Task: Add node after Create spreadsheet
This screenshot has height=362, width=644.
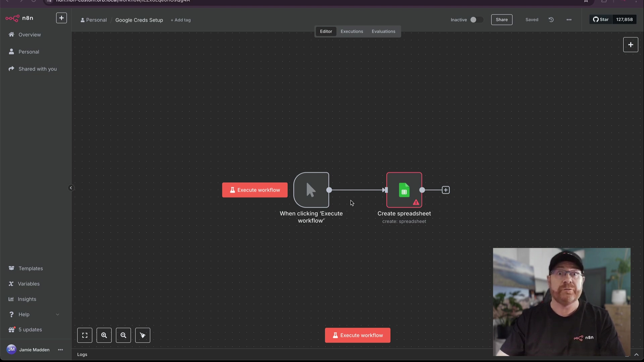Action: 445,190
